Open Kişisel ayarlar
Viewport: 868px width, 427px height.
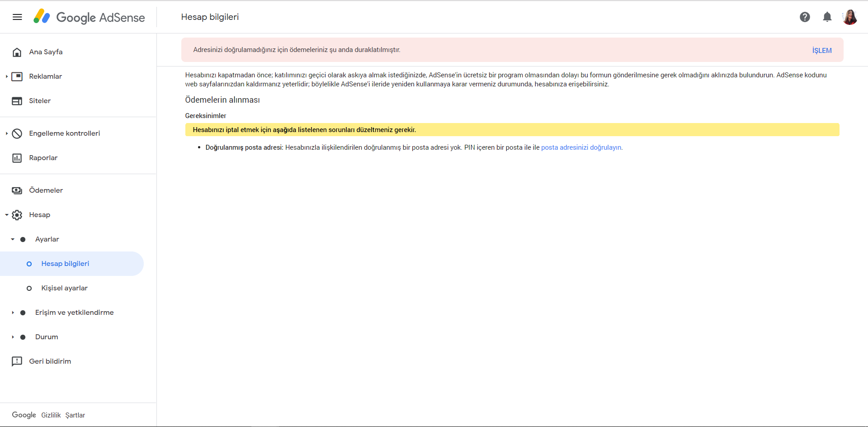[x=64, y=288]
